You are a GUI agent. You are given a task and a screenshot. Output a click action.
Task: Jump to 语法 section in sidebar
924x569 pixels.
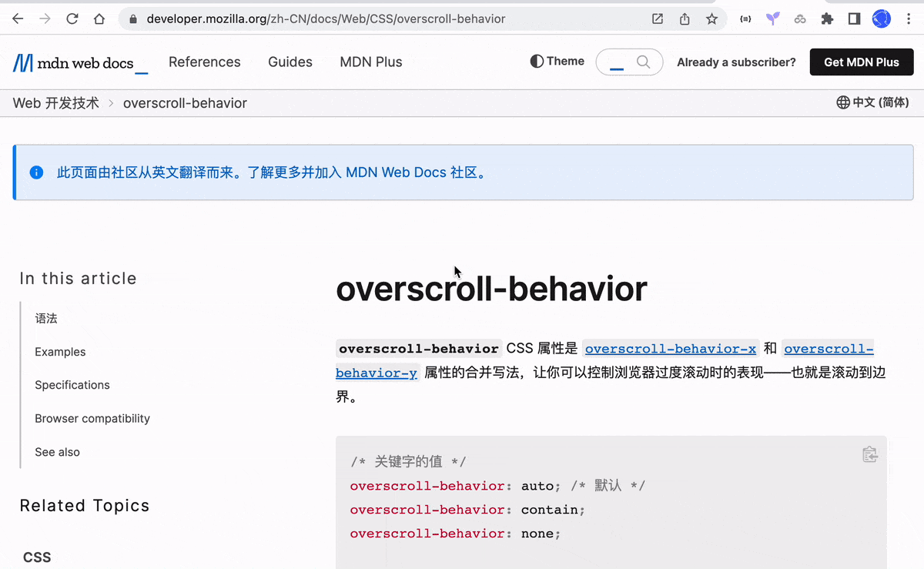click(46, 318)
